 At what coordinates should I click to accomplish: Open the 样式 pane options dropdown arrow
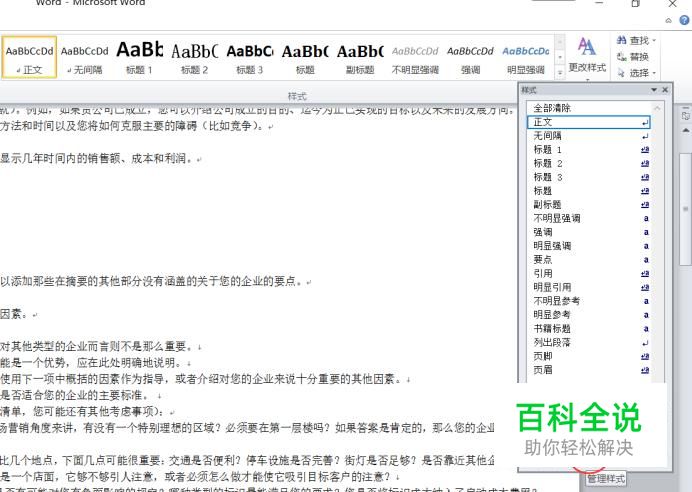(654, 90)
